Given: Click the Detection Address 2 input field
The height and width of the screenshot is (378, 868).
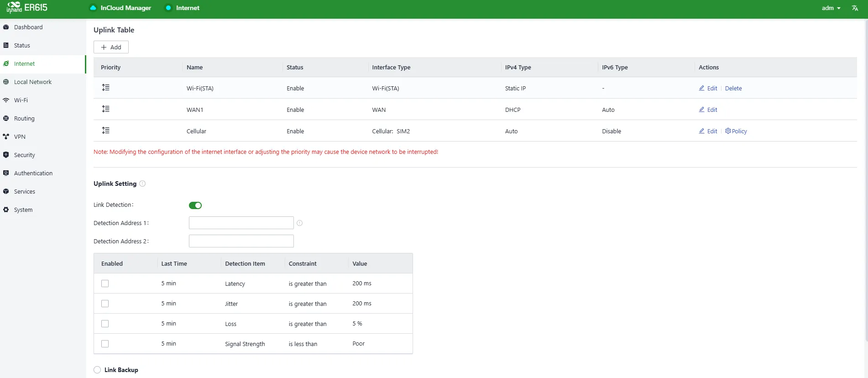Looking at the screenshot, I should pyautogui.click(x=241, y=241).
